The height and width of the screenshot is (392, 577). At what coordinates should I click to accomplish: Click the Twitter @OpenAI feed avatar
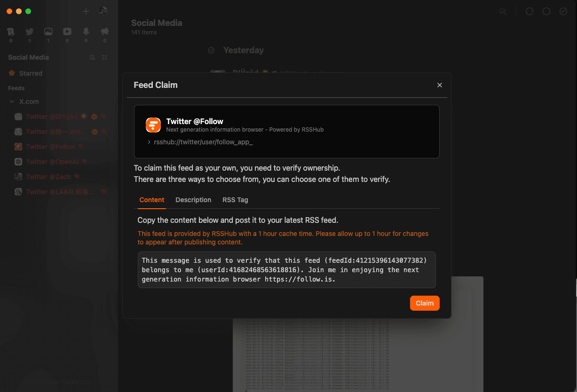click(x=18, y=162)
